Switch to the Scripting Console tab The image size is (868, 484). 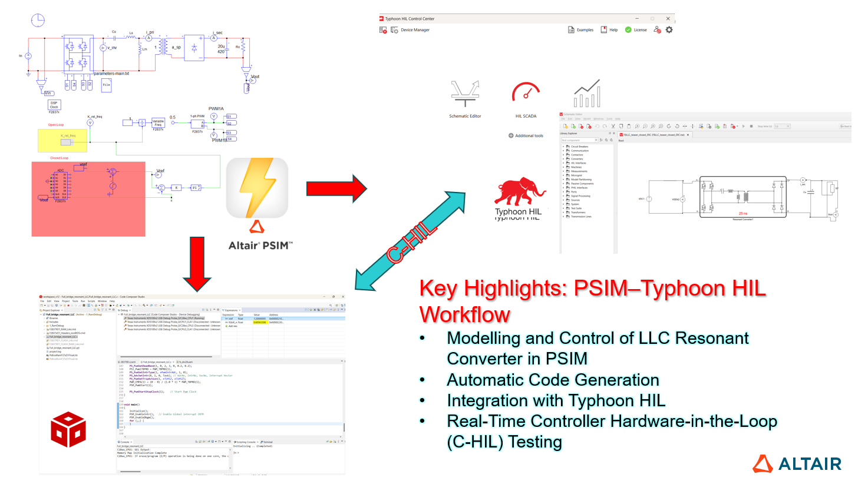[246, 442]
